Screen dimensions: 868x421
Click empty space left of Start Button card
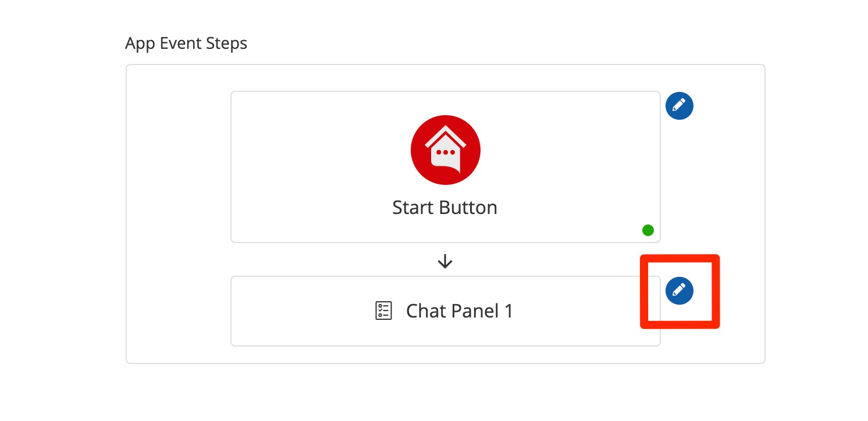(x=177, y=169)
